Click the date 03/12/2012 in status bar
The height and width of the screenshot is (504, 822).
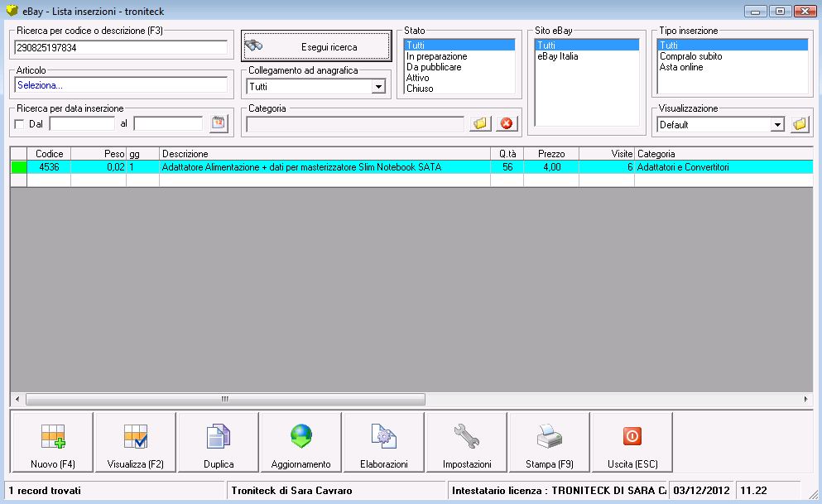pos(701,491)
